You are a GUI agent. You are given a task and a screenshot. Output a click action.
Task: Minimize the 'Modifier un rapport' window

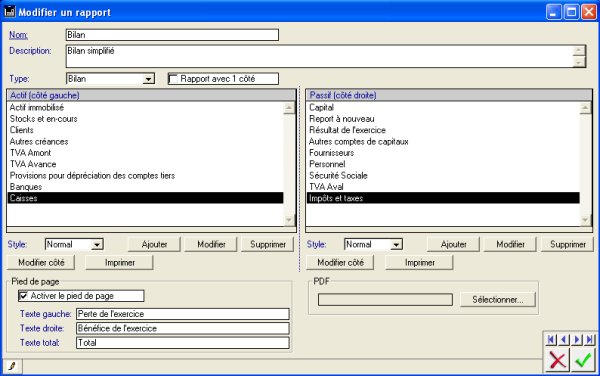554,12
